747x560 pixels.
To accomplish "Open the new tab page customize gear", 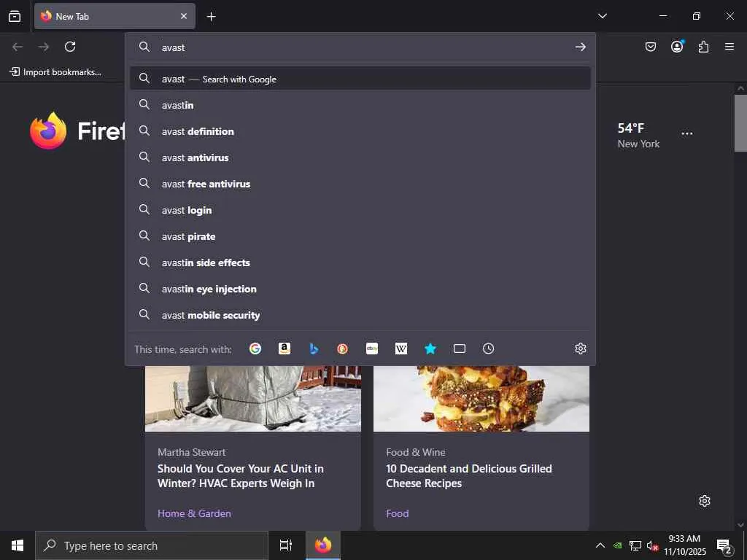I will (705, 501).
